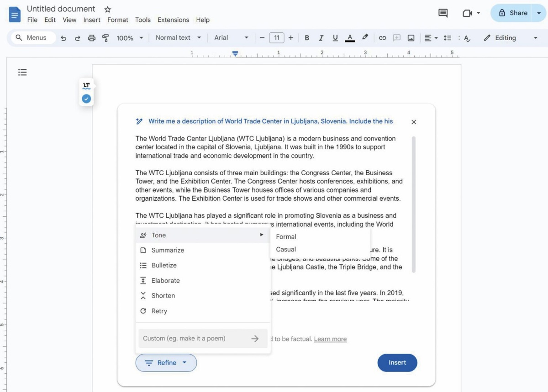Screen dimensions: 548x392
Task: Click the prompt text starting "Write me a description"
Action: (270, 121)
